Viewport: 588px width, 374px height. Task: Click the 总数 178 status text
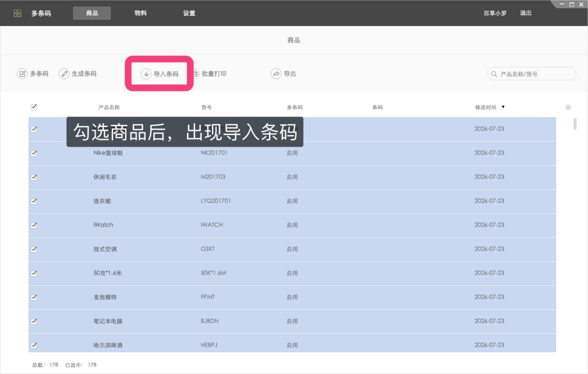point(45,365)
